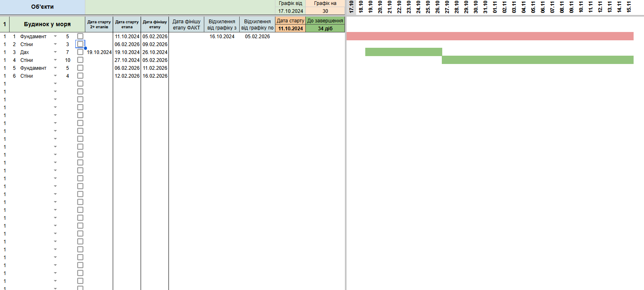Select the green Gantt bar for stage 4 Стіни
The image size is (644, 290).
(537, 60)
